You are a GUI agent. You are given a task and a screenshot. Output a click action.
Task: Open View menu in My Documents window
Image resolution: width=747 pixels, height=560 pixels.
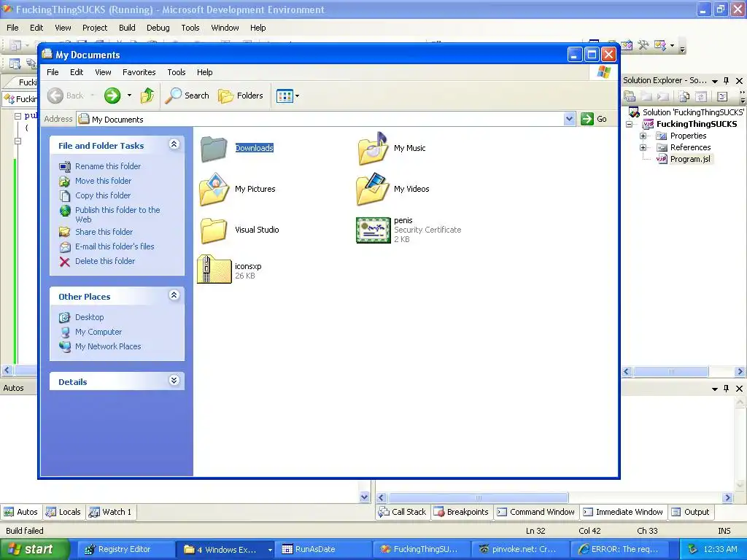coord(103,72)
